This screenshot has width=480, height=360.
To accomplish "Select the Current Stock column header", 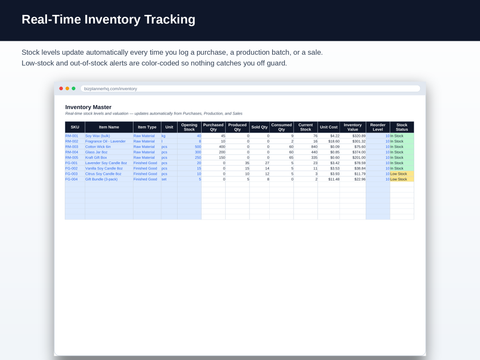I will pyautogui.click(x=306, y=127).
